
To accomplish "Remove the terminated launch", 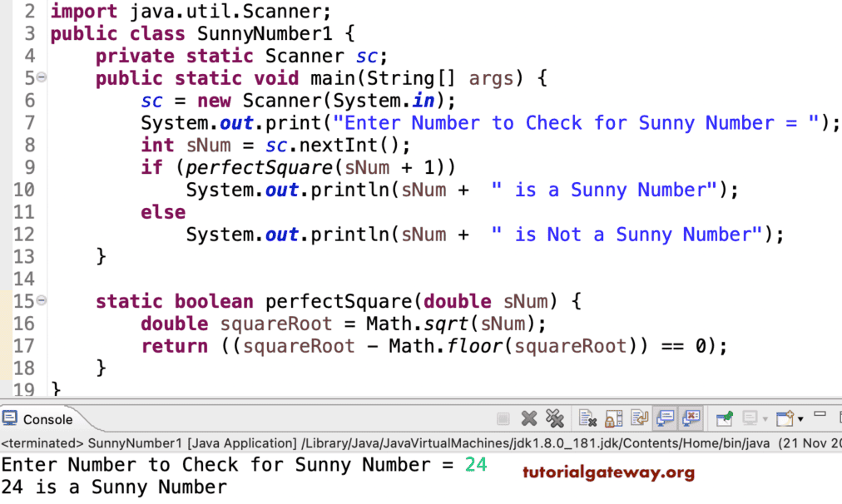I will (x=529, y=419).
